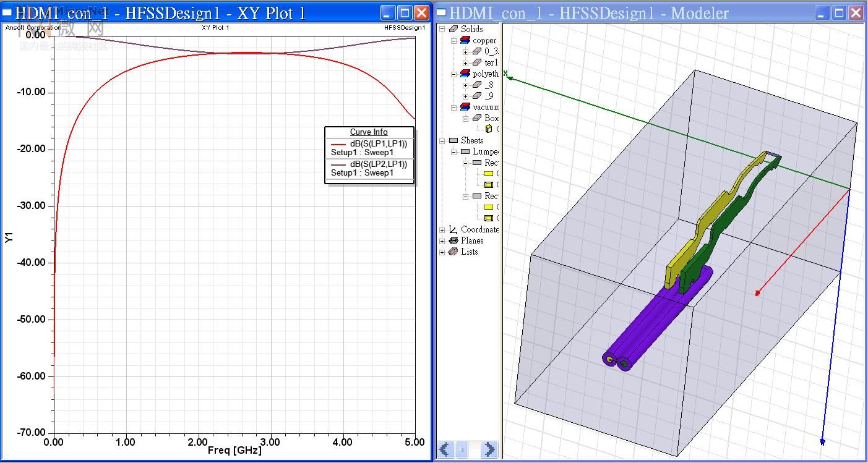Expand the Planes node
The width and height of the screenshot is (868, 463).
(x=442, y=241)
